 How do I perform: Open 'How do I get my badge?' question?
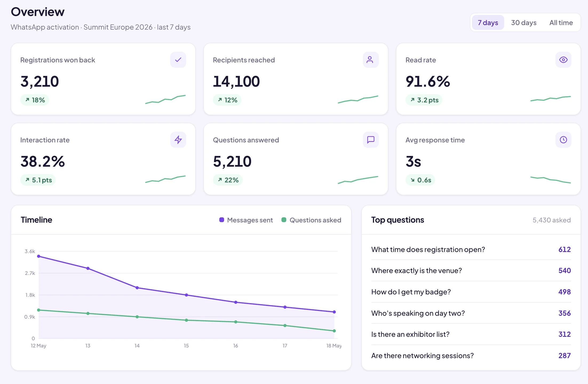(x=471, y=292)
